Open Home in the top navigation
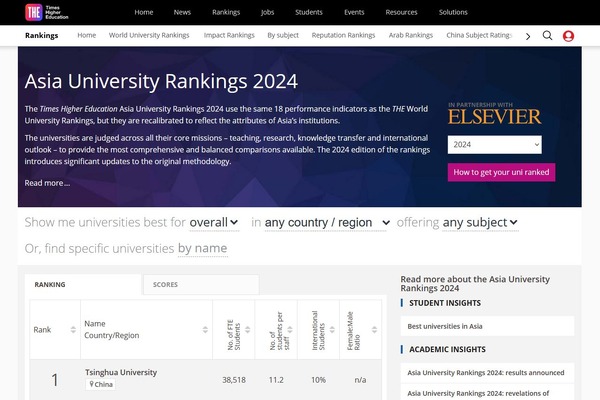This screenshot has height=400, width=600. [143, 12]
